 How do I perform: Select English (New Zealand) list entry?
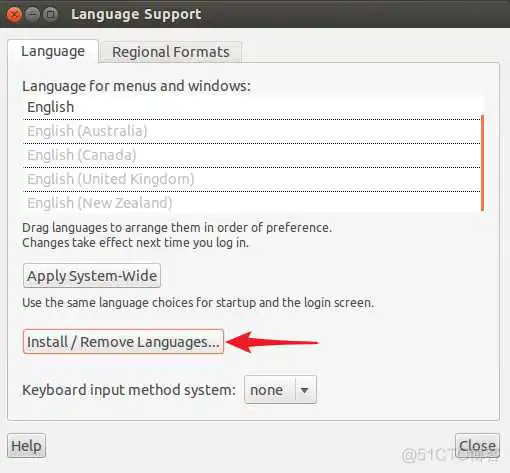tap(252, 203)
